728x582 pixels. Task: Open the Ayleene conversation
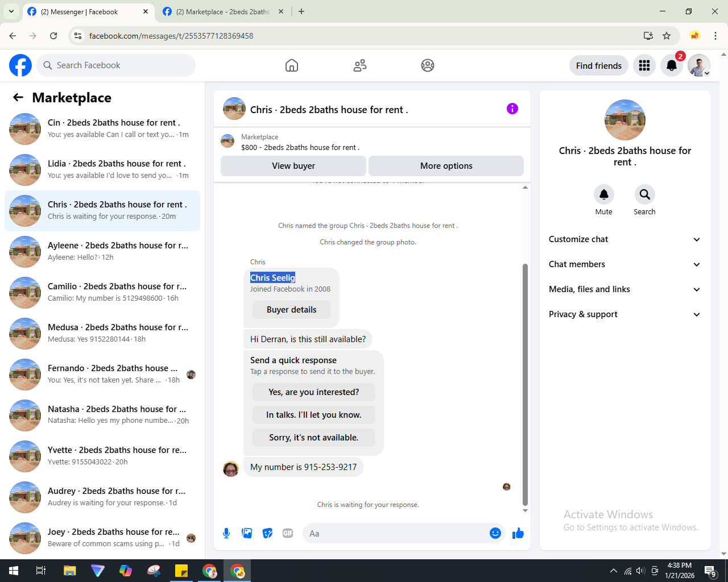102,252
